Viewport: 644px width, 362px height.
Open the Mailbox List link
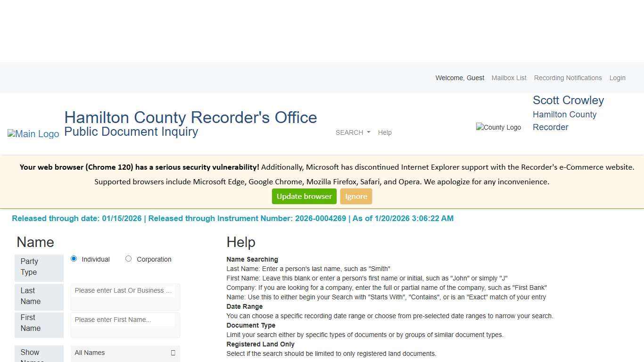click(509, 78)
